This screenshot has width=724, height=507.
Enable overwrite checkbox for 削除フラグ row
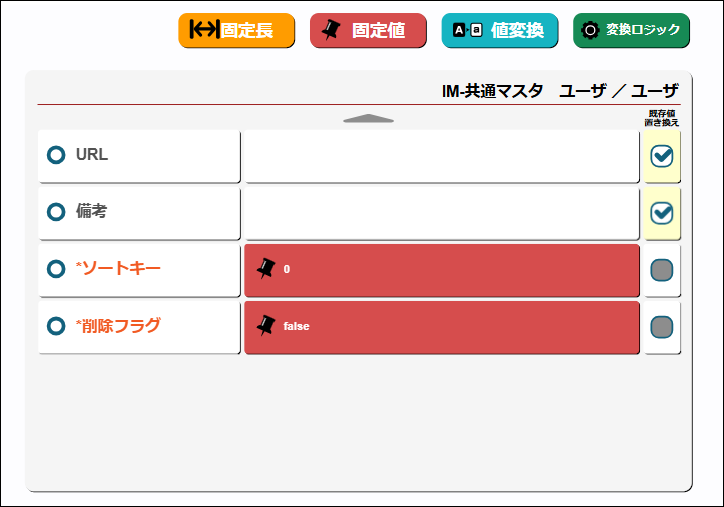click(661, 327)
